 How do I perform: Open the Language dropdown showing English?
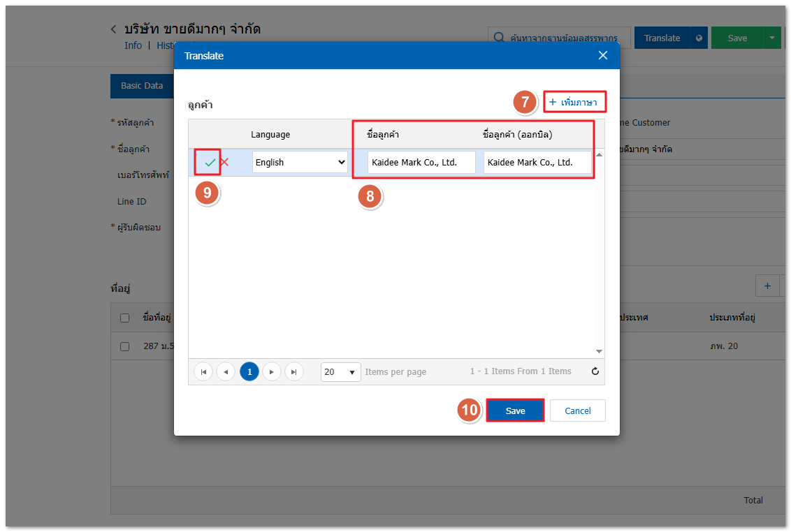click(300, 163)
